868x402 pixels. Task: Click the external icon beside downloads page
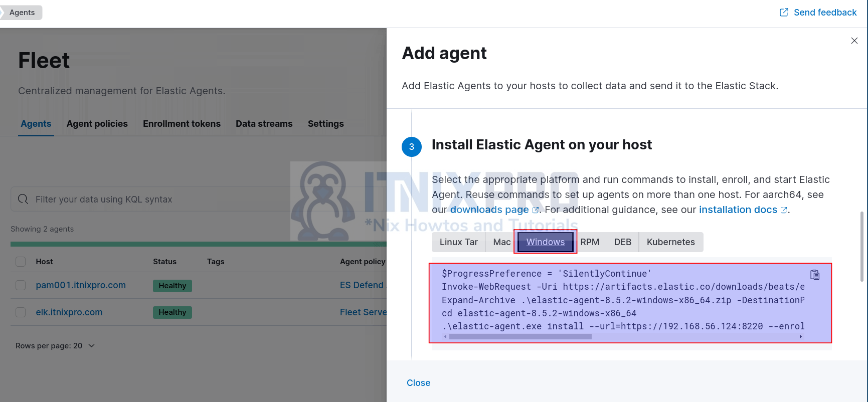coord(536,210)
